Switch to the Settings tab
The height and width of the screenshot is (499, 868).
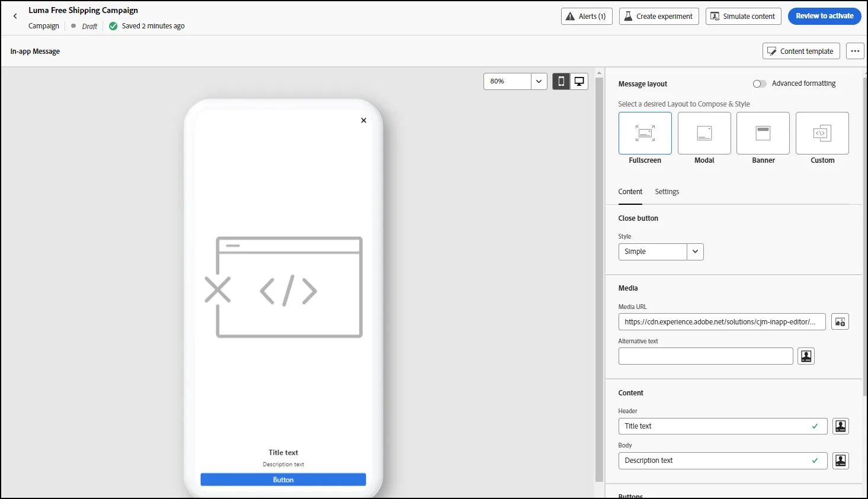pos(667,192)
